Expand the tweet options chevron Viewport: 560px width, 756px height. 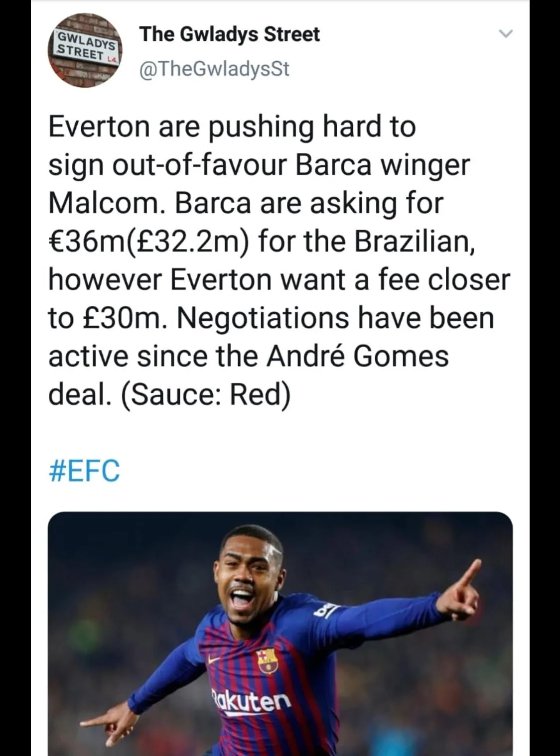506,34
